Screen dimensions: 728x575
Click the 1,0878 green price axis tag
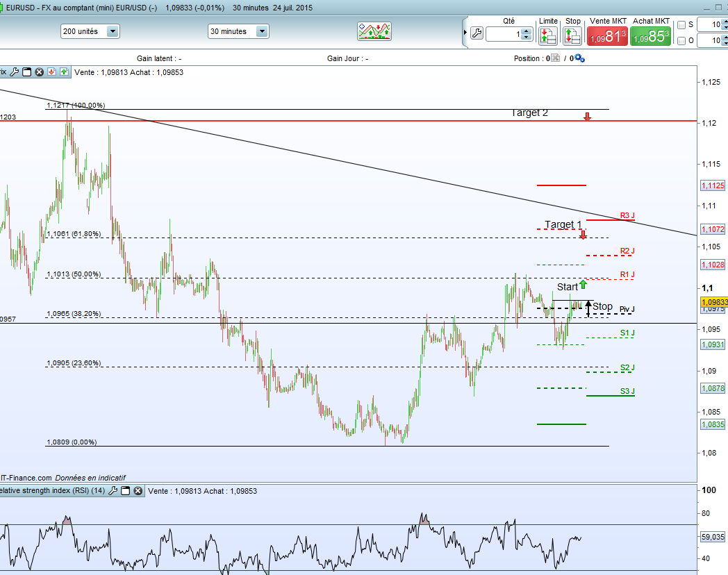click(713, 388)
